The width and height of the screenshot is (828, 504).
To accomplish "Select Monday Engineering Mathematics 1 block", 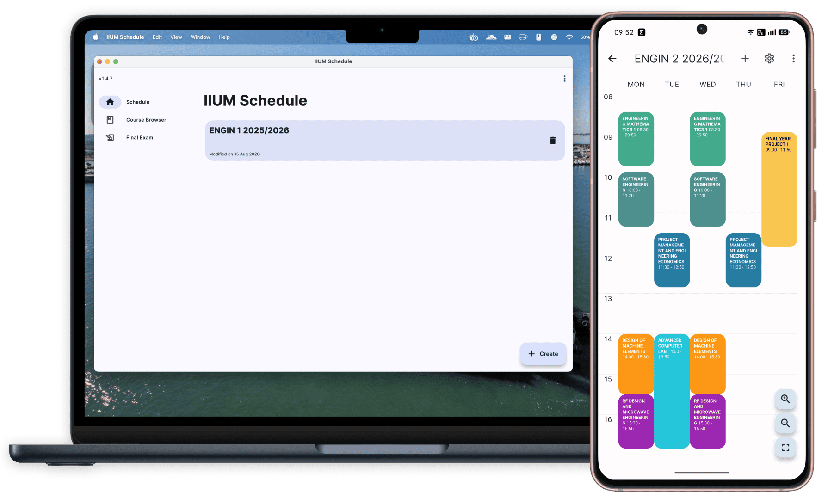I will tap(636, 139).
